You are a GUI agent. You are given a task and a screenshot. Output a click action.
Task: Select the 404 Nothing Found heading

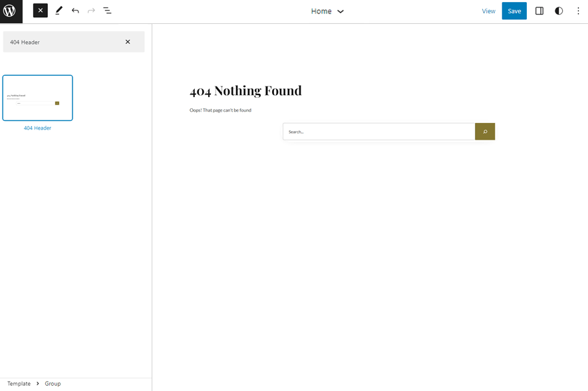pyautogui.click(x=245, y=90)
